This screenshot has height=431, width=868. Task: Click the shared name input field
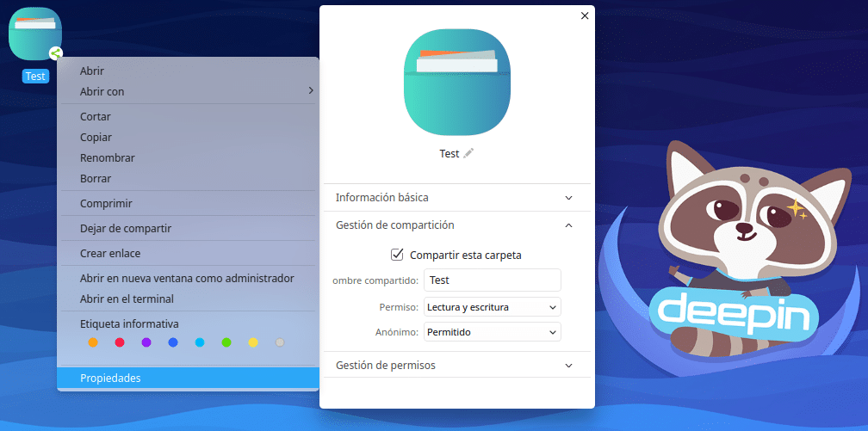(493, 280)
